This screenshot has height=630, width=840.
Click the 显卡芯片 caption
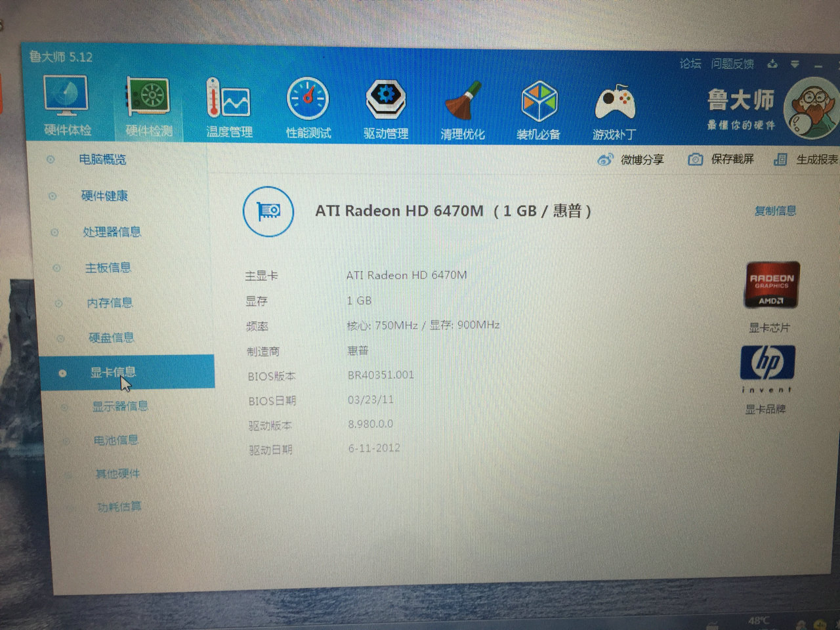(770, 327)
